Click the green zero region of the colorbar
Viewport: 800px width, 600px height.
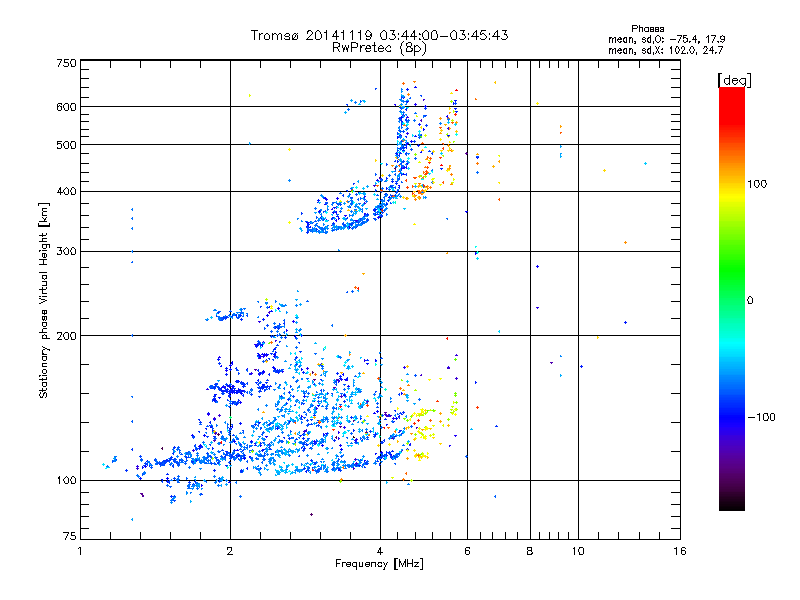click(732, 300)
